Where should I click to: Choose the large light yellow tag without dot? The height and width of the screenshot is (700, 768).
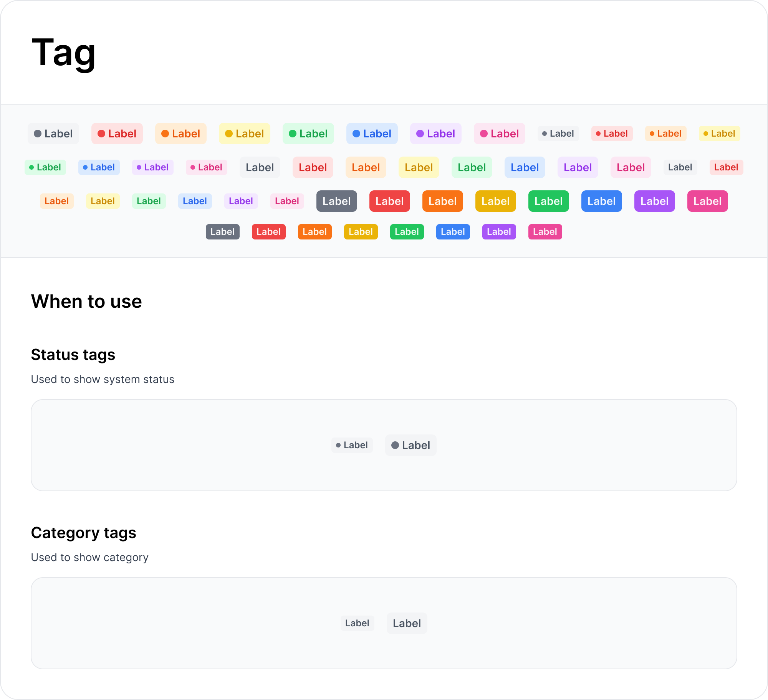coord(419,167)
